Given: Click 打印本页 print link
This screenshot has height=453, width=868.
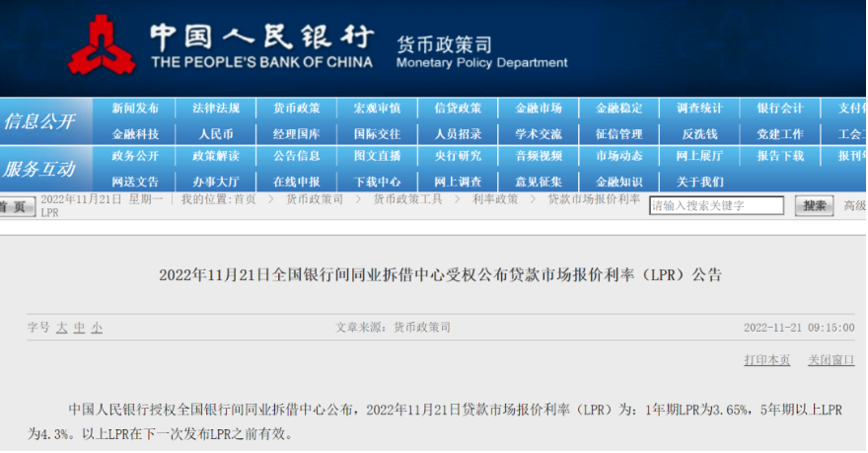Looking at the screenshot, I should tap(766, 360).
